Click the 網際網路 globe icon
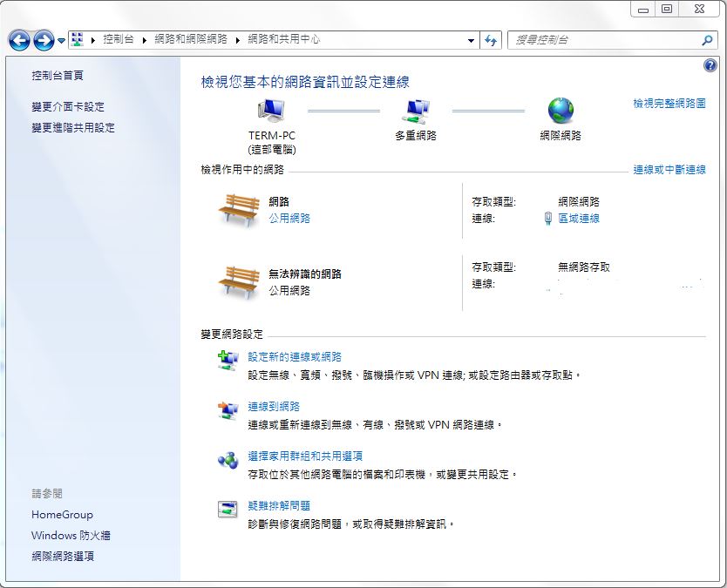 pyautogui.click(x=561, y=111)
